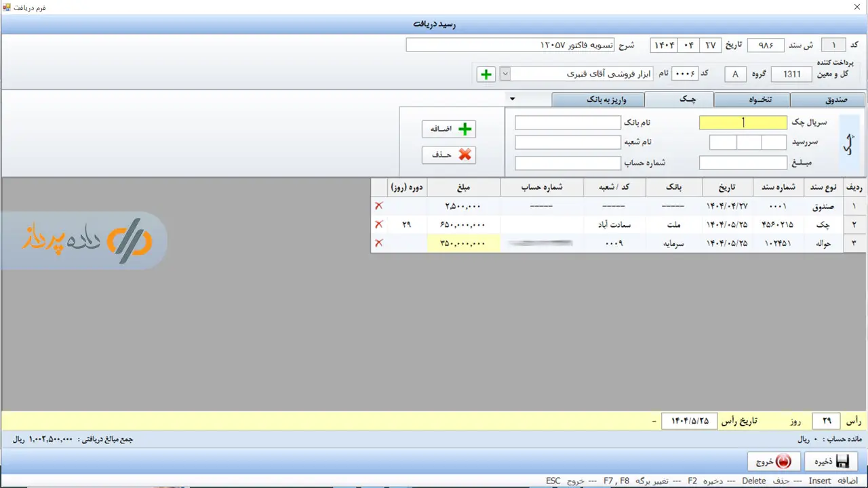Remove the چک row with its red X

click(378, 224)
